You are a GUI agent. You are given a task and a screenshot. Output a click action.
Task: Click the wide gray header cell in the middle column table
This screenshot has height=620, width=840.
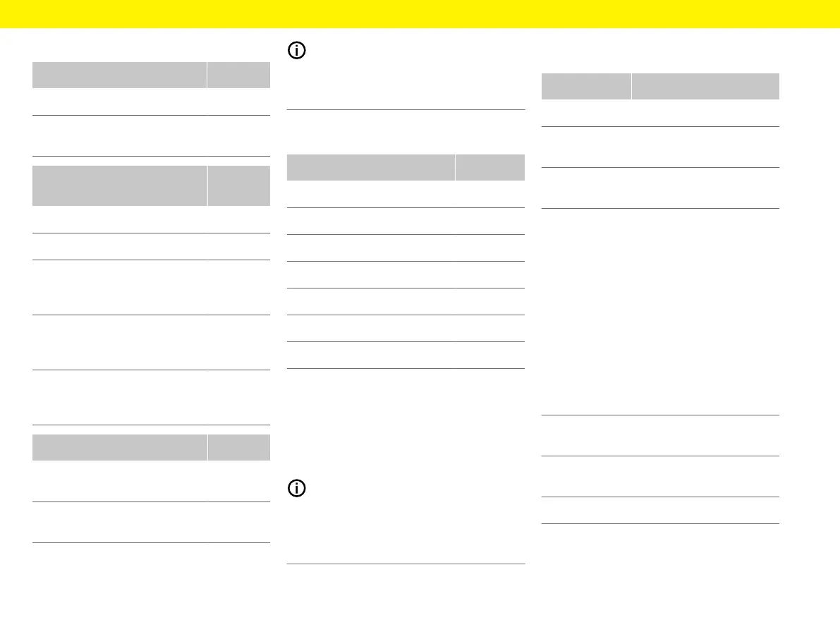click(x=370, y=167)
